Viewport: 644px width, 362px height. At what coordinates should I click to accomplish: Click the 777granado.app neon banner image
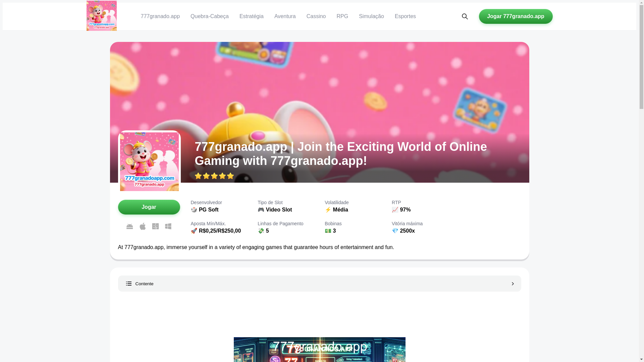click(319, 349)
